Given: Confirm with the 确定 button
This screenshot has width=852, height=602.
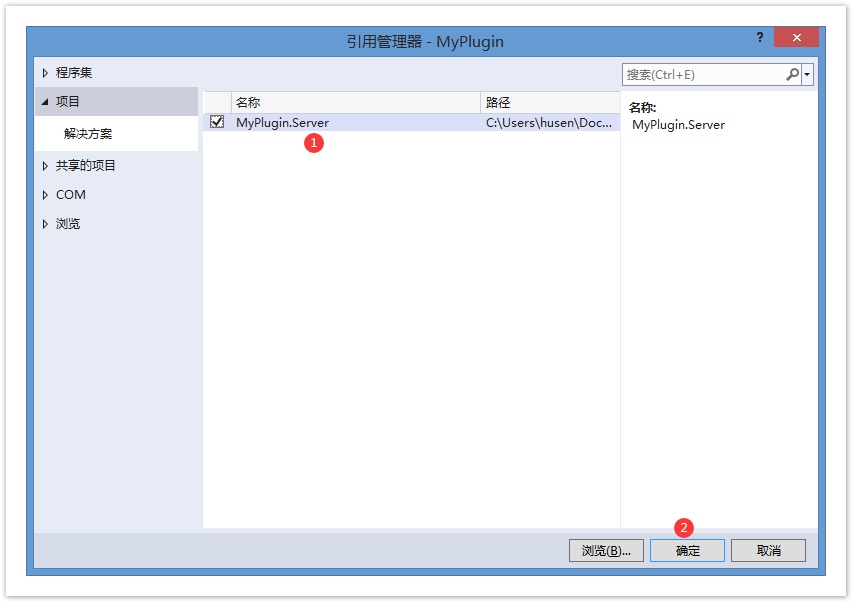Looking at the screenshot, I should [687, 550].
